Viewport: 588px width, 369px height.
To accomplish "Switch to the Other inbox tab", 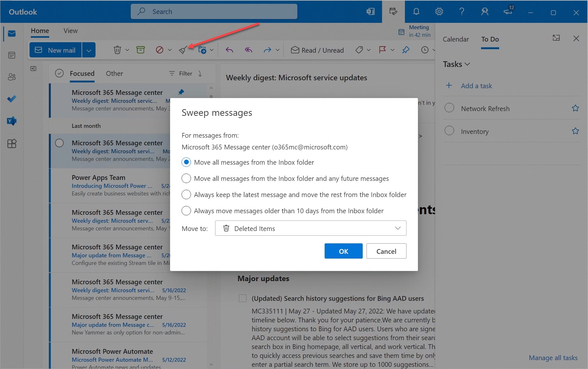I will click(x=114, y=73).
